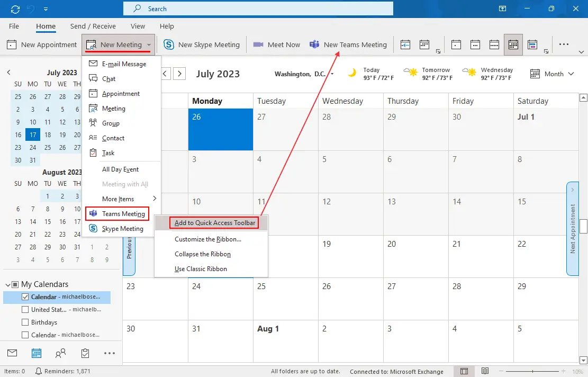
Task: Adjust the zoom slider
Action: point(532,371)
